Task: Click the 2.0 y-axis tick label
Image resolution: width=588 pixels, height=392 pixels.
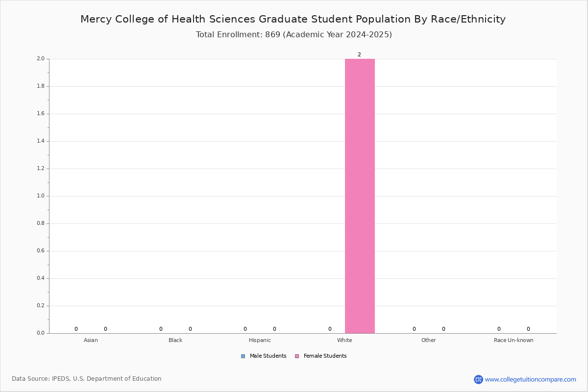Action: [x=40, y=59]
